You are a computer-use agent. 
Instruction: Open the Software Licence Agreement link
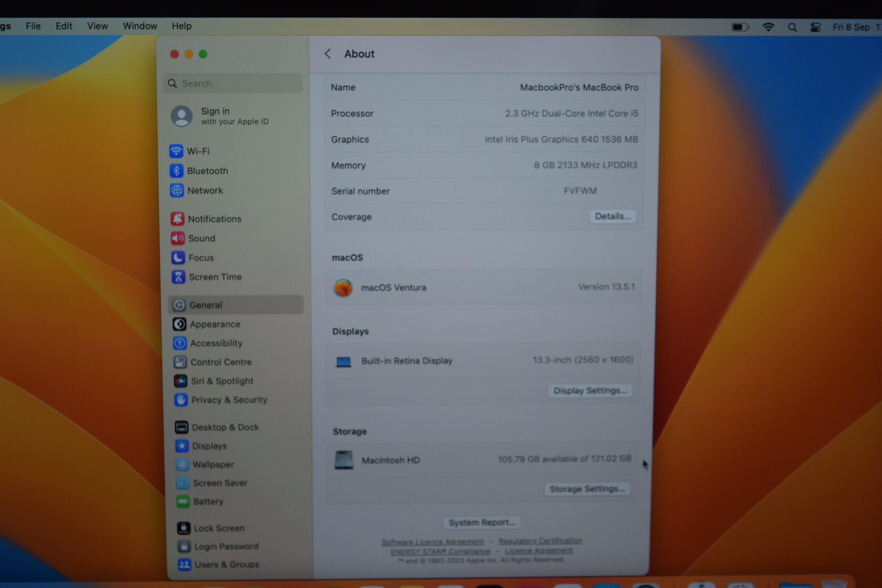[432, 542]
